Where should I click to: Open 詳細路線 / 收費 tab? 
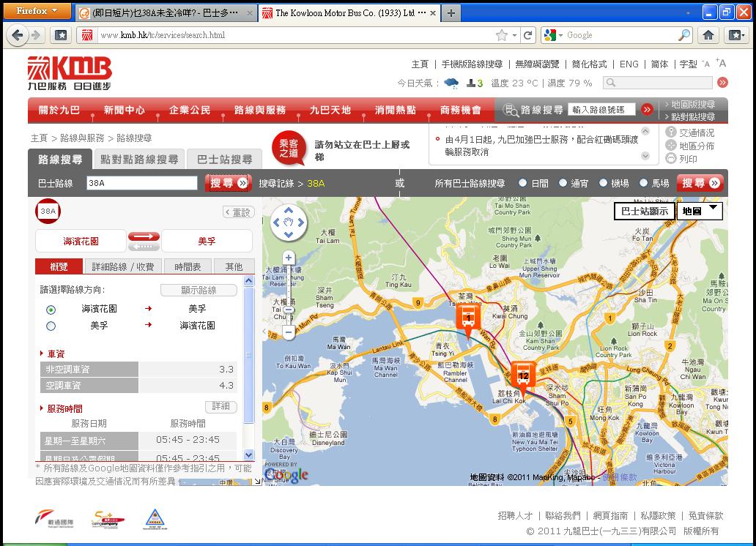(122, 266)
